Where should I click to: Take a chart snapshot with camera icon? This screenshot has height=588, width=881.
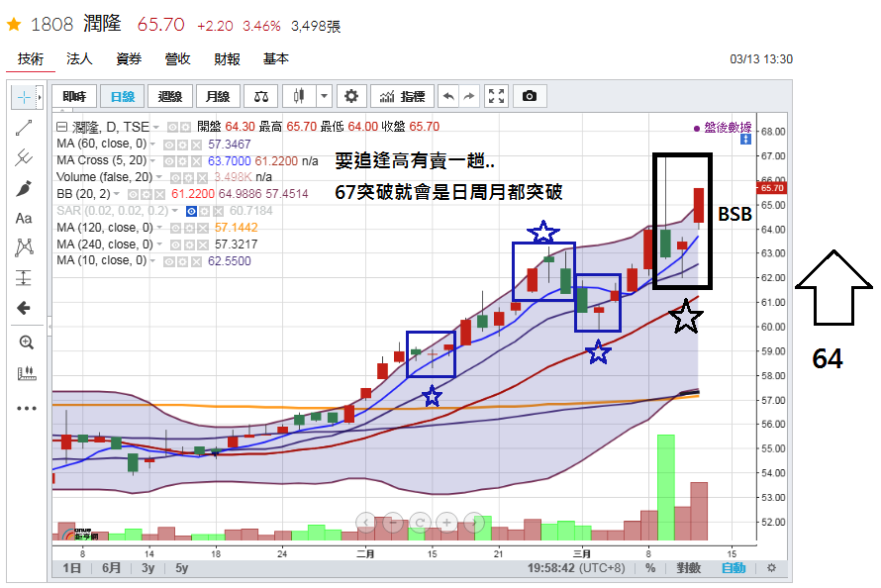tap(530, 97)
